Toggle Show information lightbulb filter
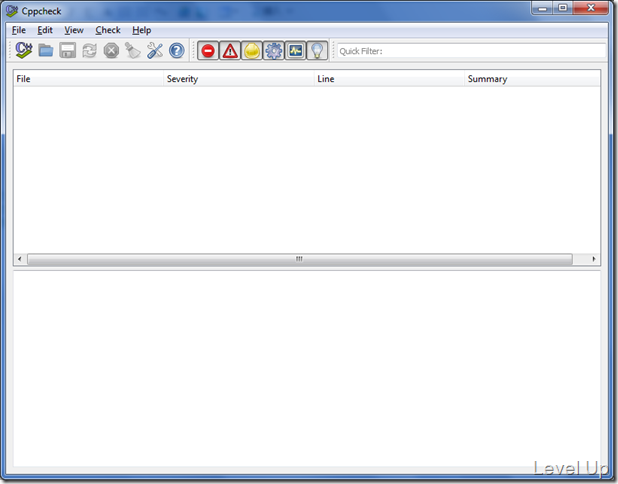The image size is (618, 484). [317, 51]
